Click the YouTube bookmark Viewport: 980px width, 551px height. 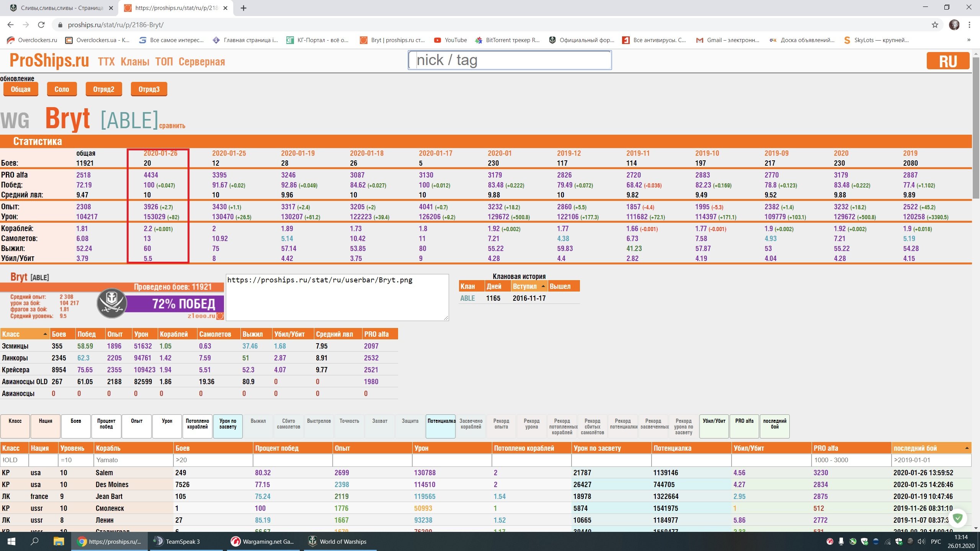coord(450,40)
